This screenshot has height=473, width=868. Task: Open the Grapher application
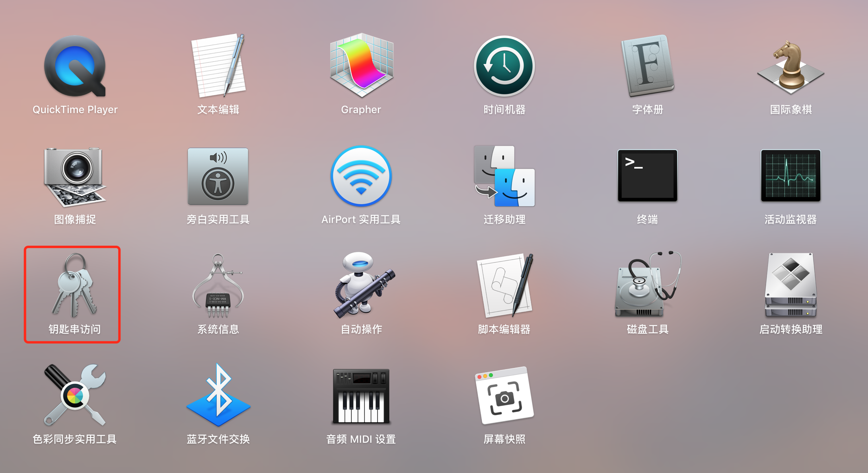[x=361, y=66]
